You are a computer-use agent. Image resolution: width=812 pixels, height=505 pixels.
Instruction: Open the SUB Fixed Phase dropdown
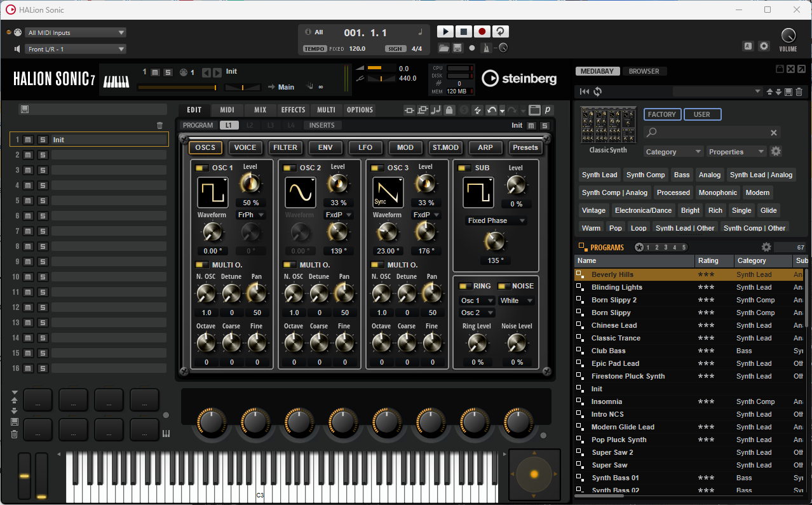point(496,220)
